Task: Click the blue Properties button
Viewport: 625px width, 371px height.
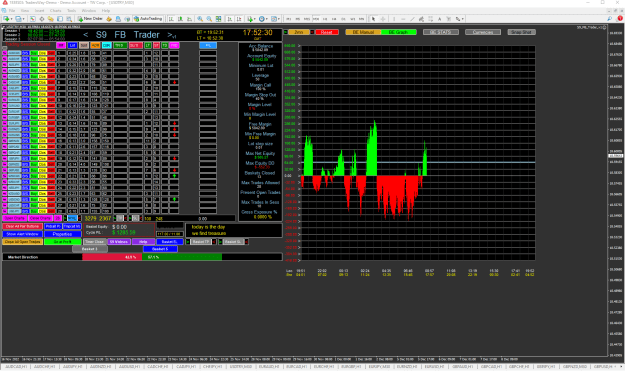Action: coord(63,234)
